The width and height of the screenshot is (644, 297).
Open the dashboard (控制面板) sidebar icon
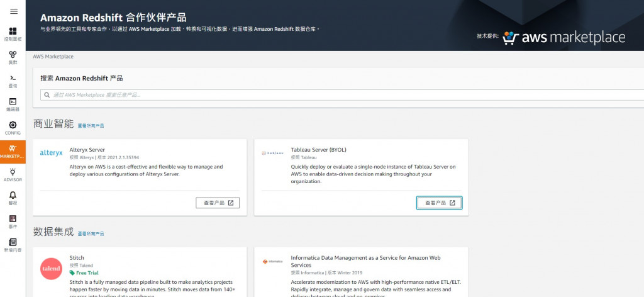13,34
